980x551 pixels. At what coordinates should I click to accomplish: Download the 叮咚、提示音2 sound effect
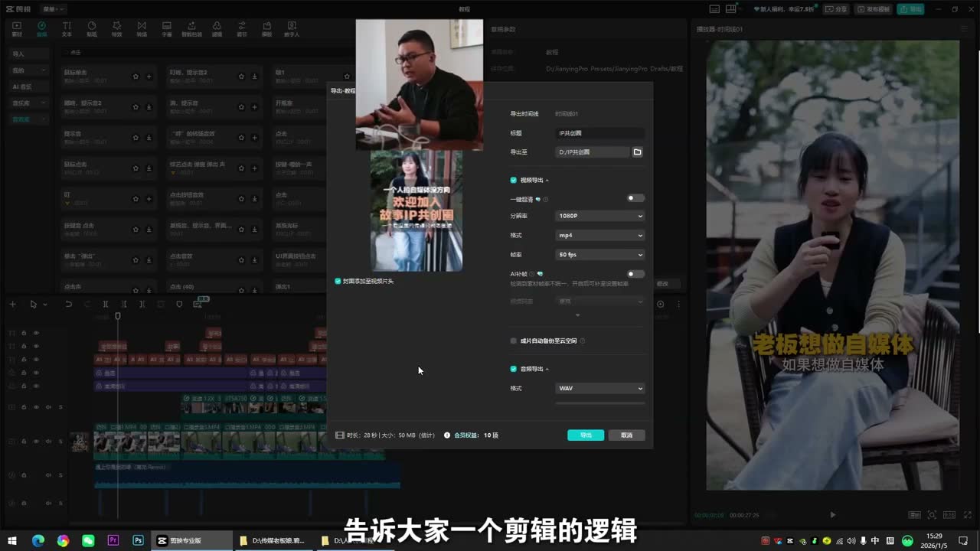tap(254, 77)
